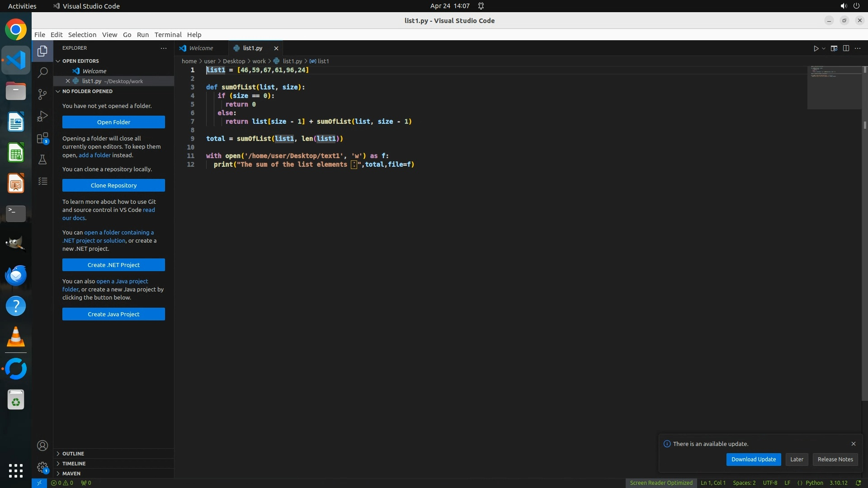Screen dimensions: 868x488
Task: Switch to the Welcome tab
Action: (x=201, y=48)
